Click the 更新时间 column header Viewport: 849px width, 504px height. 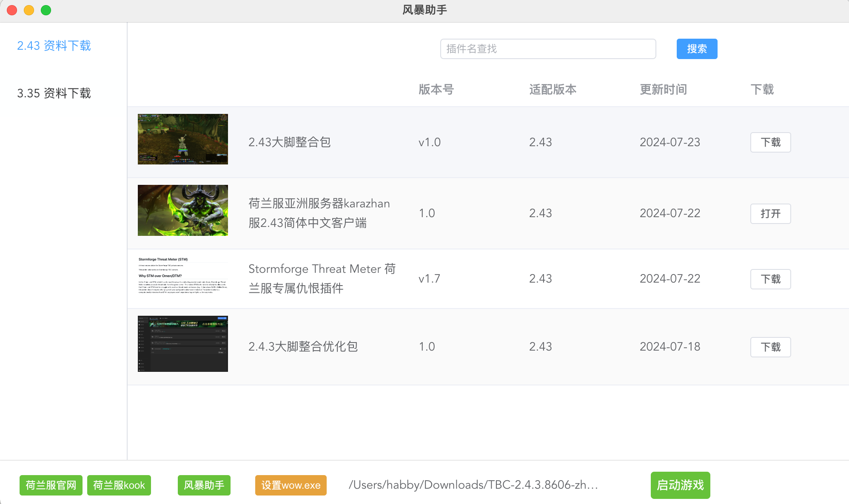pyautogui.click(x=664, y=89)
